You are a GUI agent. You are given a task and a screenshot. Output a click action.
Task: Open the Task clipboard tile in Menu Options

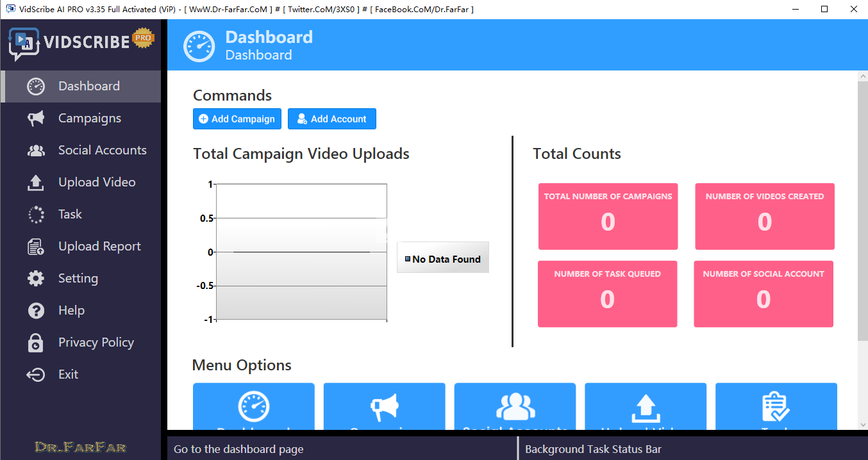pyautogui.click(x=776, y=406)
